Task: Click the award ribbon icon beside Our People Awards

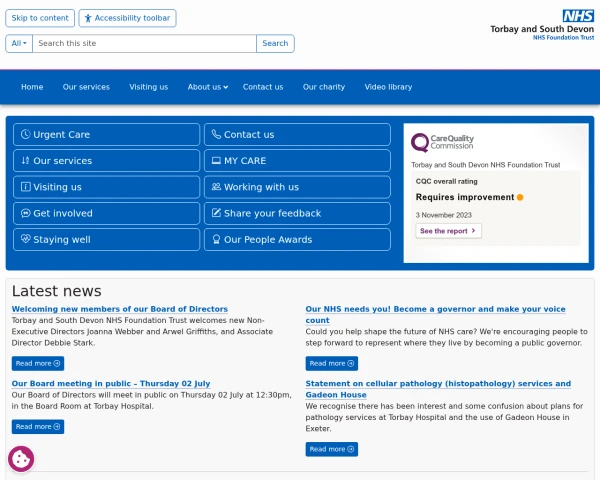Action: 216,239
